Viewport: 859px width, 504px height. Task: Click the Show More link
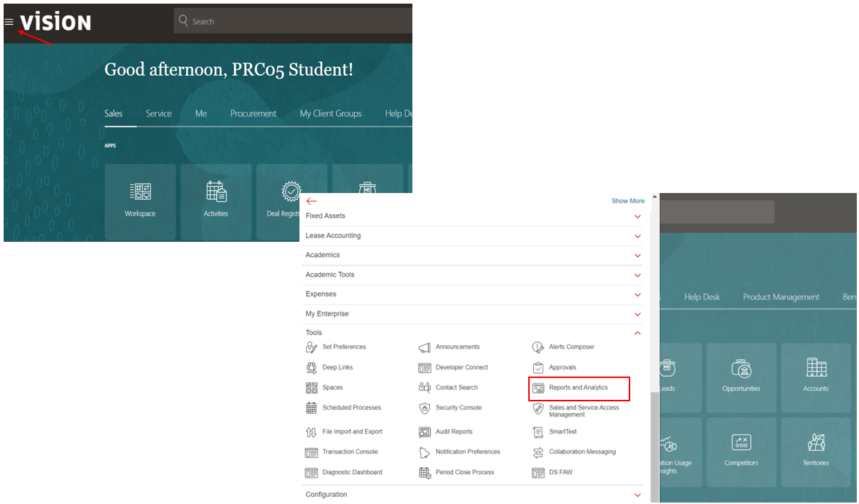(627, 201)
